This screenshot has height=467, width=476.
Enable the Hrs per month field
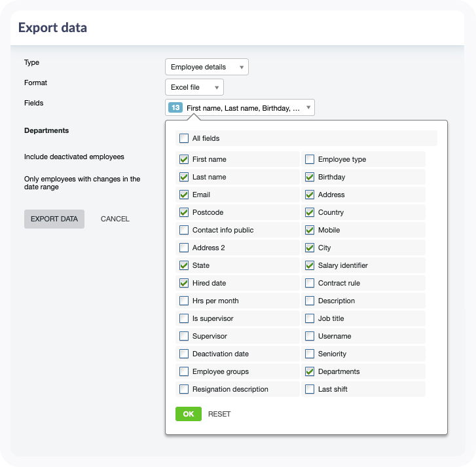click(x=184, y=301)
